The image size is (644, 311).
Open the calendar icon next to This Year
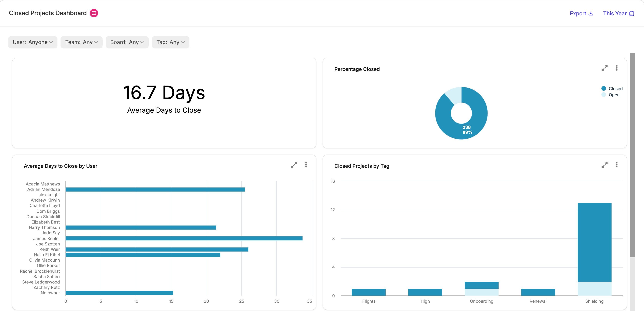coord(632,13)
